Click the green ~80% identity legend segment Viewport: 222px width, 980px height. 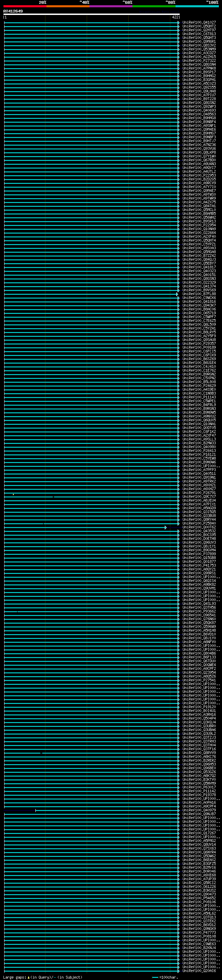click(x=154, y=7)
